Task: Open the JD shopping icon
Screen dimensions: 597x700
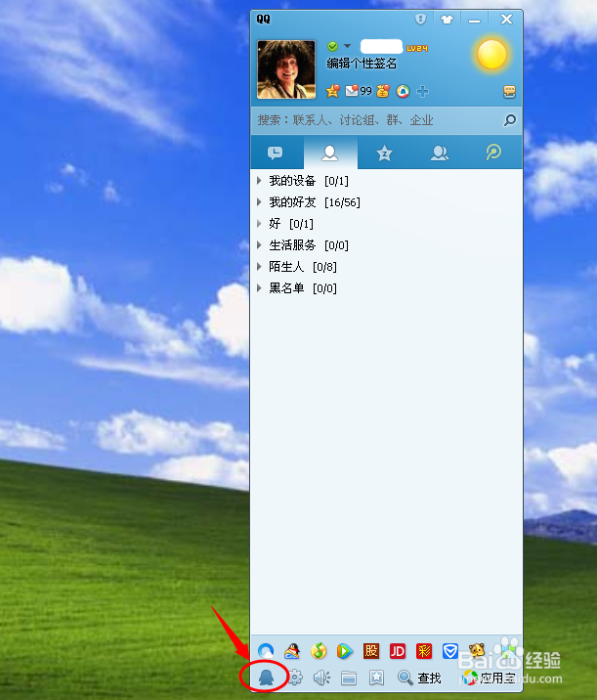Action: tap(397, 651)
